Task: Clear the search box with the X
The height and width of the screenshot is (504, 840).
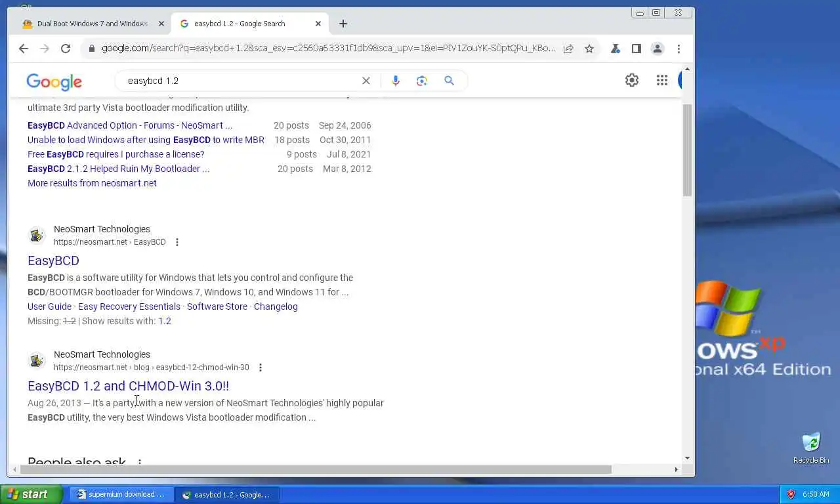Action: [x=366, y=81]
